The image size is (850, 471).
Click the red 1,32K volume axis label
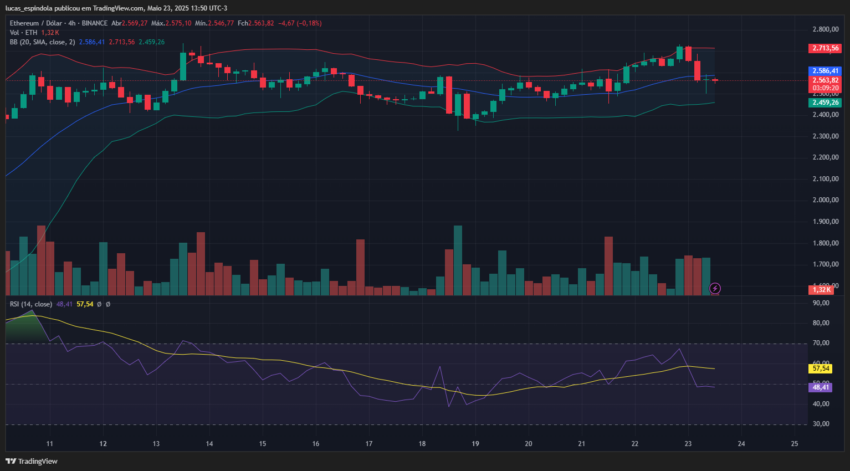coord(821,289)
